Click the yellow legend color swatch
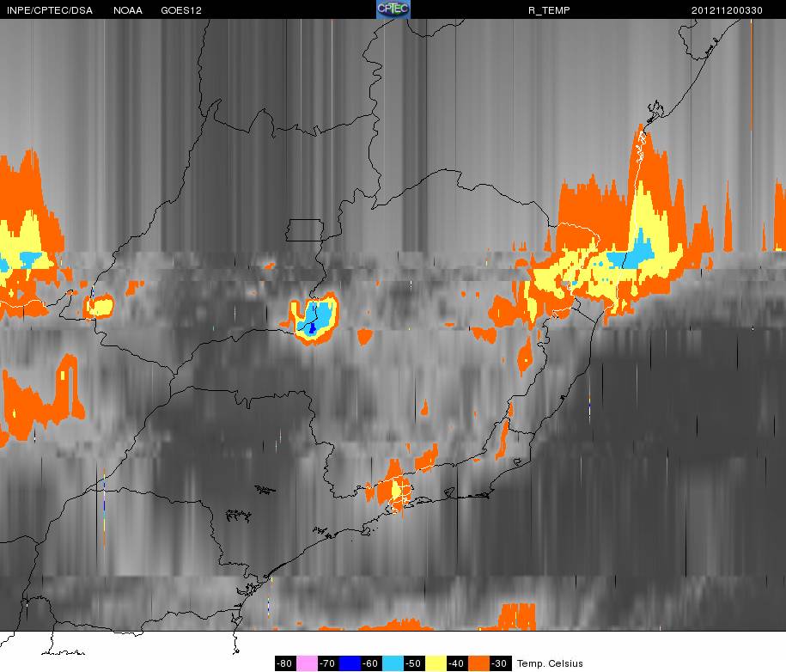Viewport: 786px width, 672px height. click(436, 663)
